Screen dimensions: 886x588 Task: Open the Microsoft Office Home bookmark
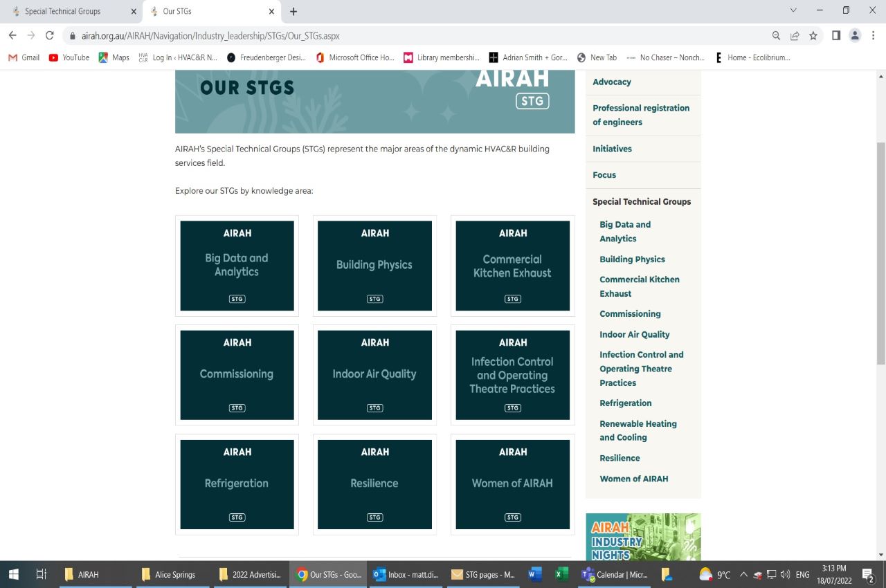click(355, 57)
